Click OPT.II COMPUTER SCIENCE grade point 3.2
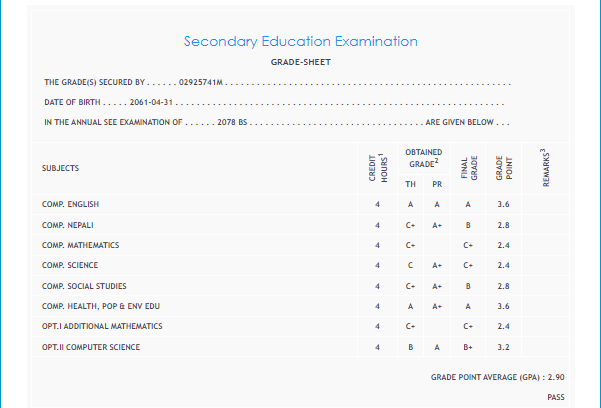 (503, 347)
